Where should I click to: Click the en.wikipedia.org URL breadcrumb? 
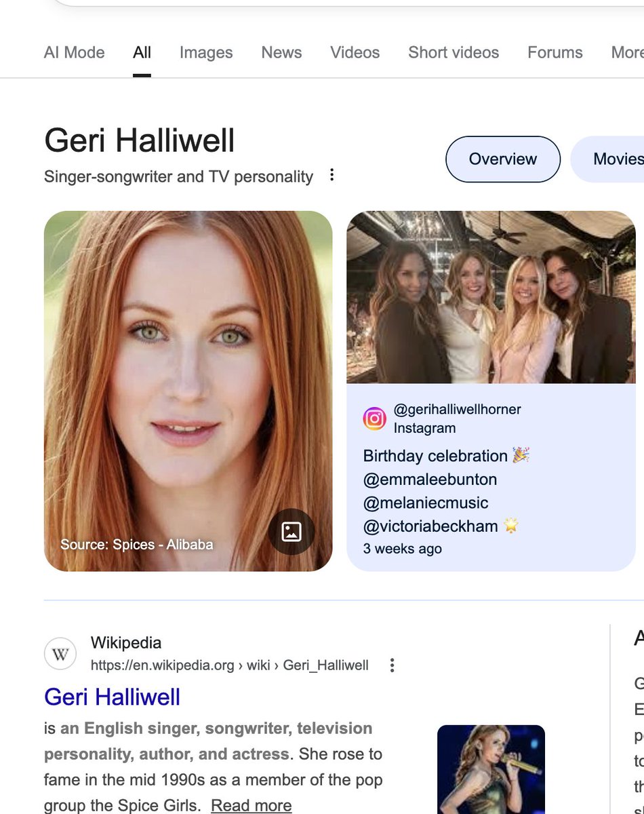[230, 665]
